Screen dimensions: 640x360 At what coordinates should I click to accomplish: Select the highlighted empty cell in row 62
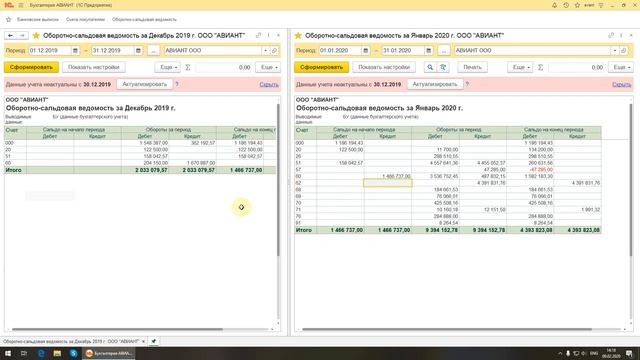388,183
